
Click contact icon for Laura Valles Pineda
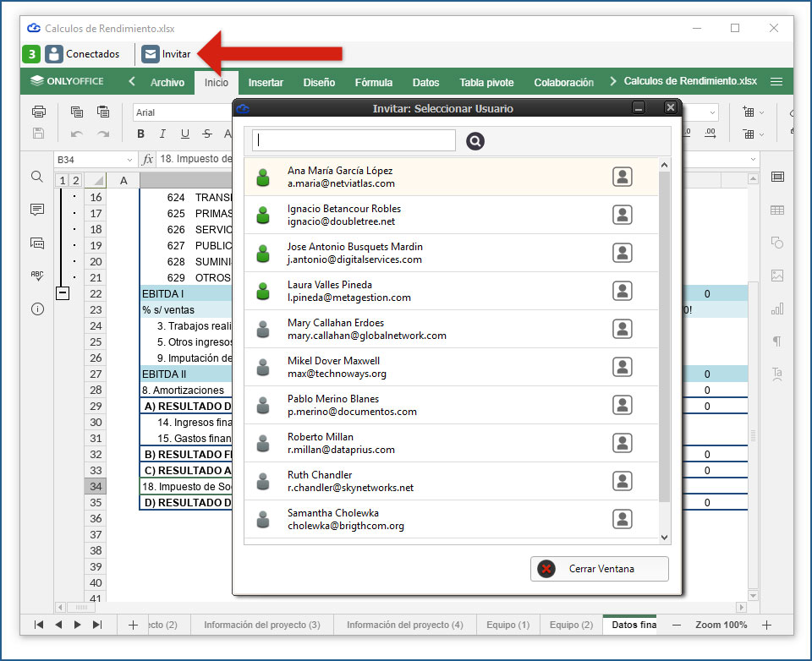(622, 291)
